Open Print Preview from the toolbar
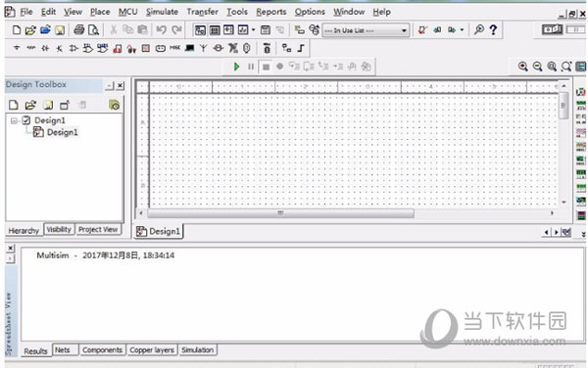Image resolution: width=588 pixels, height=368 pixels. click(x=93, y=30)
